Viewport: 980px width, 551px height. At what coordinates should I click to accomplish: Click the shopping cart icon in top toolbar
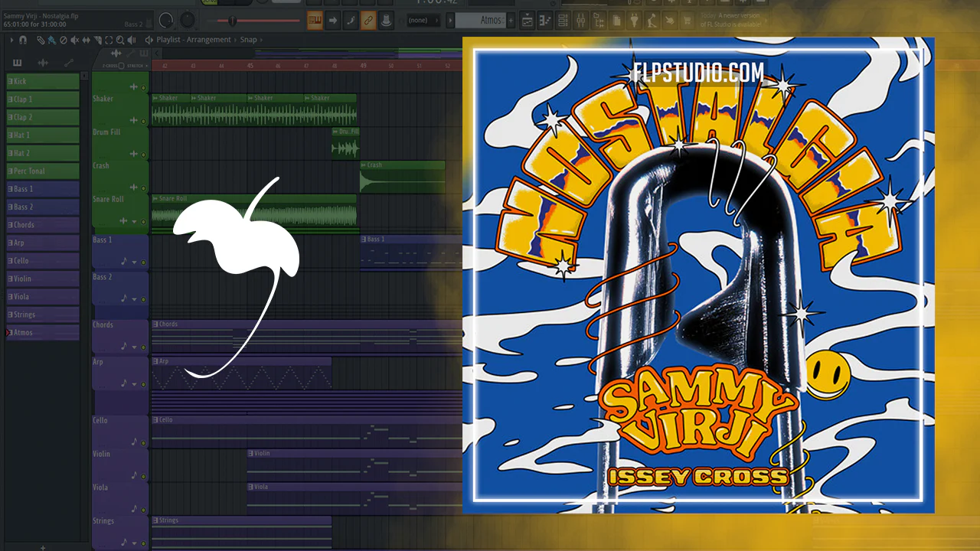[687, 21]
